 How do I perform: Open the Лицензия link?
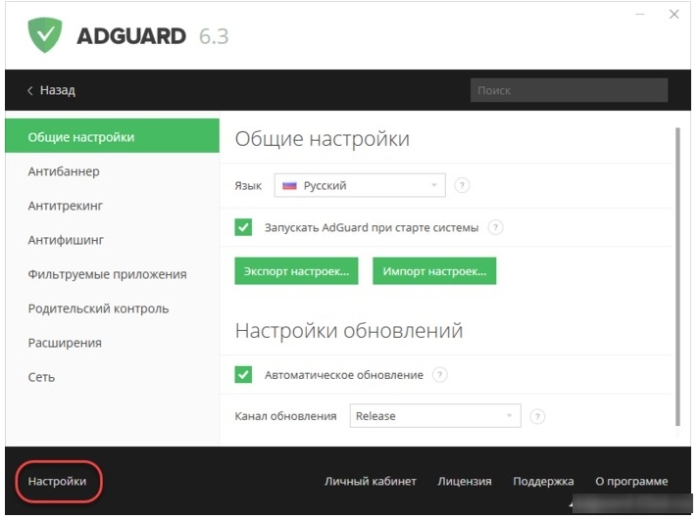click(x=464, y=481)
